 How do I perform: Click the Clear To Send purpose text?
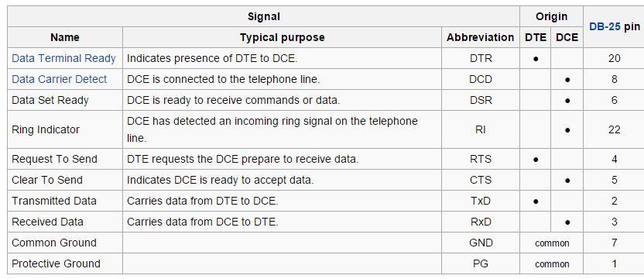coord(220,181)
